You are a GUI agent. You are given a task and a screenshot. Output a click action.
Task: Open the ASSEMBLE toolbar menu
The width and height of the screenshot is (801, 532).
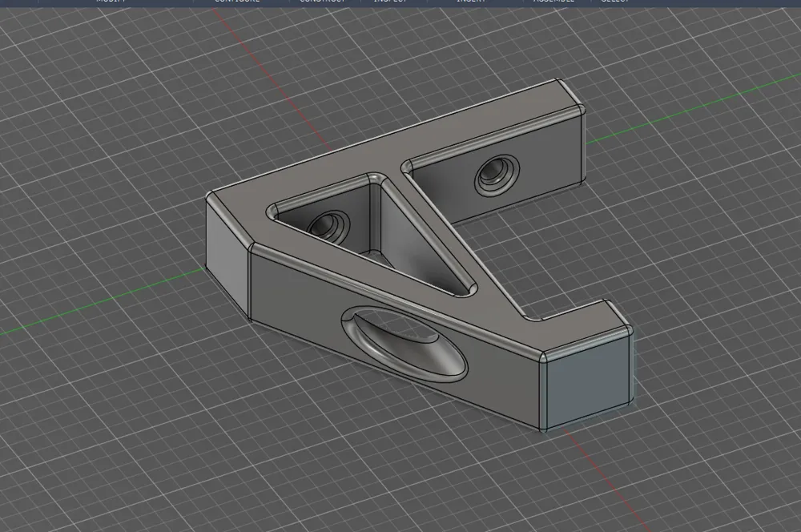[x=553, y=2]
